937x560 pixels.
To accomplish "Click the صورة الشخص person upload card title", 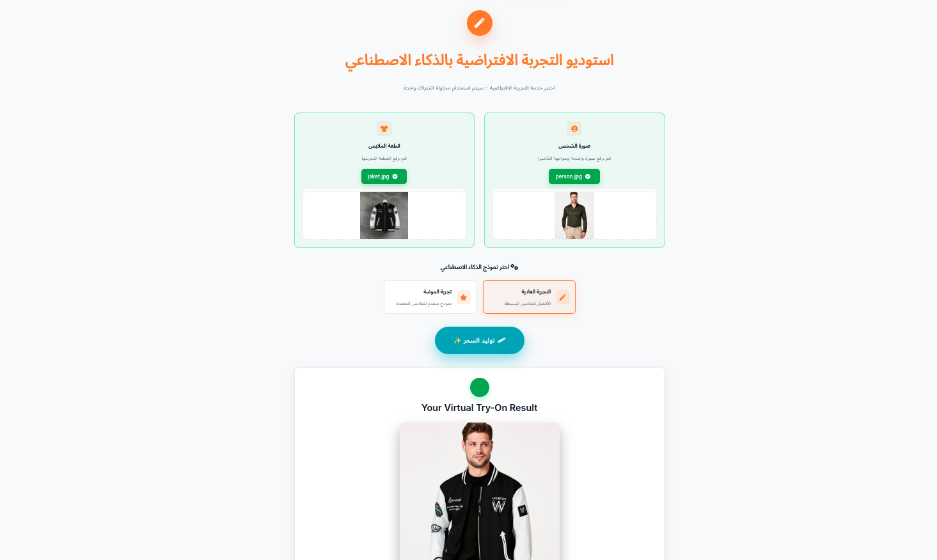I will pos(574,146).
